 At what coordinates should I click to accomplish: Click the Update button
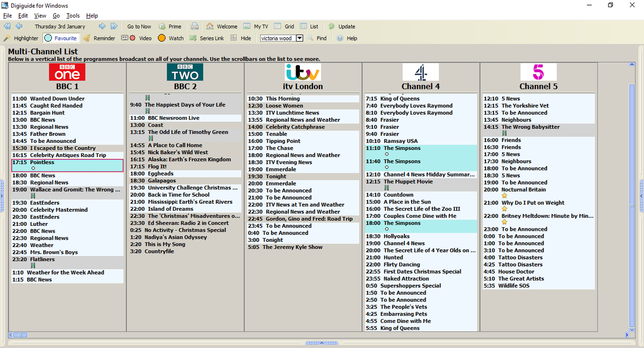(342, 27)
